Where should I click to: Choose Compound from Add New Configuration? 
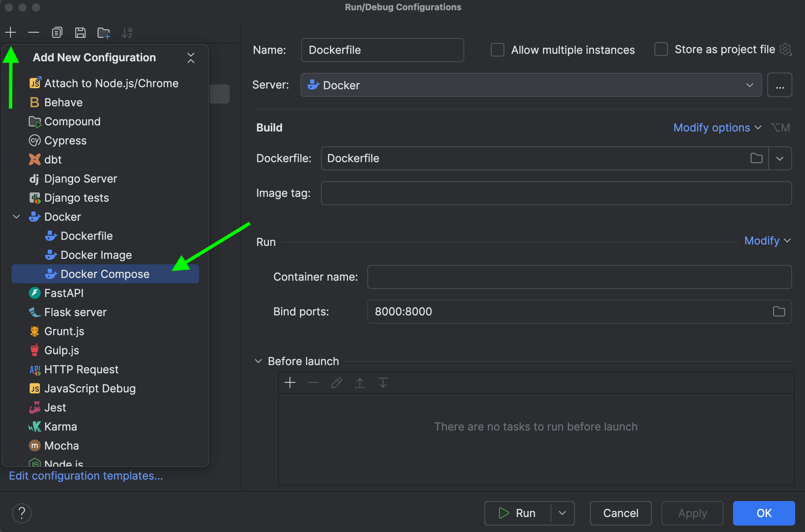(72, 121)
